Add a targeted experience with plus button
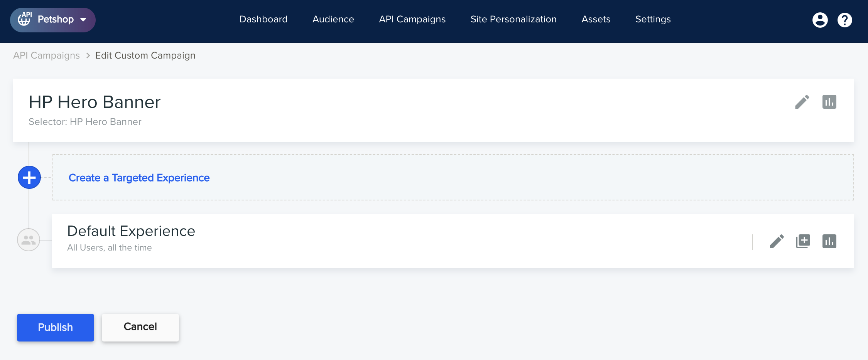 29,177
